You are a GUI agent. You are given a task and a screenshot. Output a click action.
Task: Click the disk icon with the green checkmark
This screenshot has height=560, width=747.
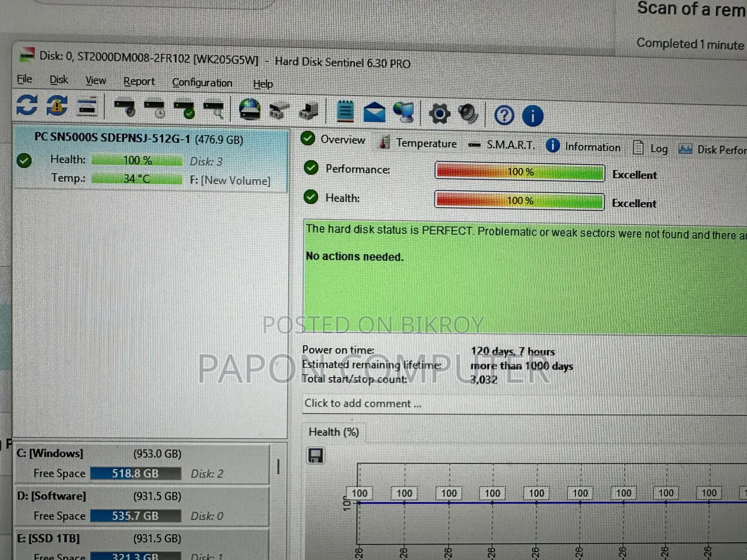point(184,110)
